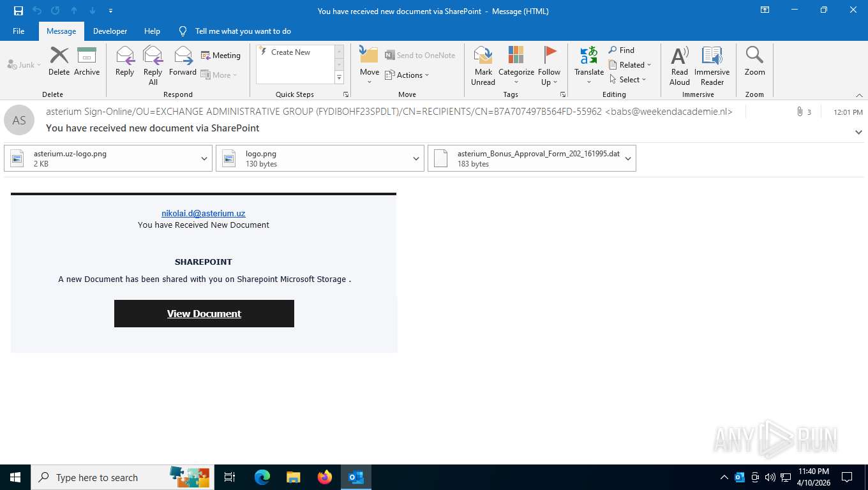Image resolution: width=868 pixels, height=490 pixels.
Task: Click the Save icon in title bar
Action: (x=19, y=11)
